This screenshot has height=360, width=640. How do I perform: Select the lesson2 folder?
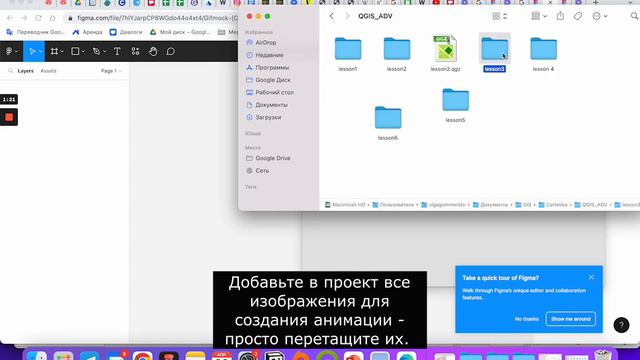point(397,54)
